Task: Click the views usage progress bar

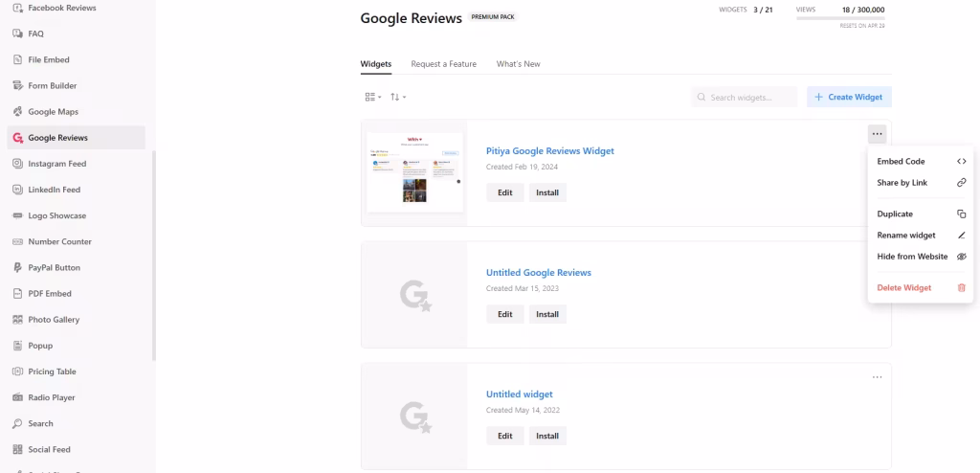Action: 840,19
